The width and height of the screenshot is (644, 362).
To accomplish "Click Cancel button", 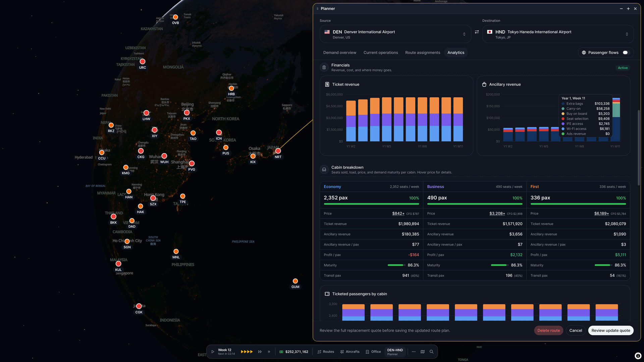I will pos(576,330).
